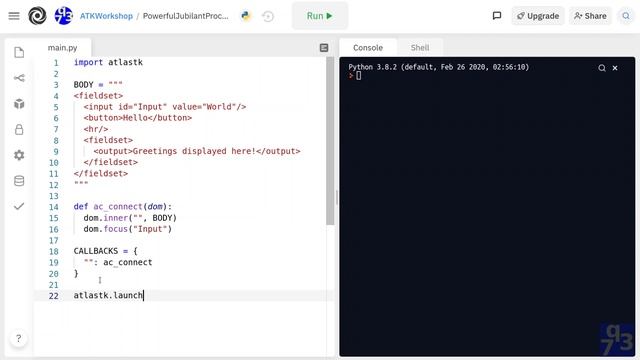Image resolution: width=640 pixels, height=360 pixels.
Task: Switch to the Console tab
Action: [368, 48]
